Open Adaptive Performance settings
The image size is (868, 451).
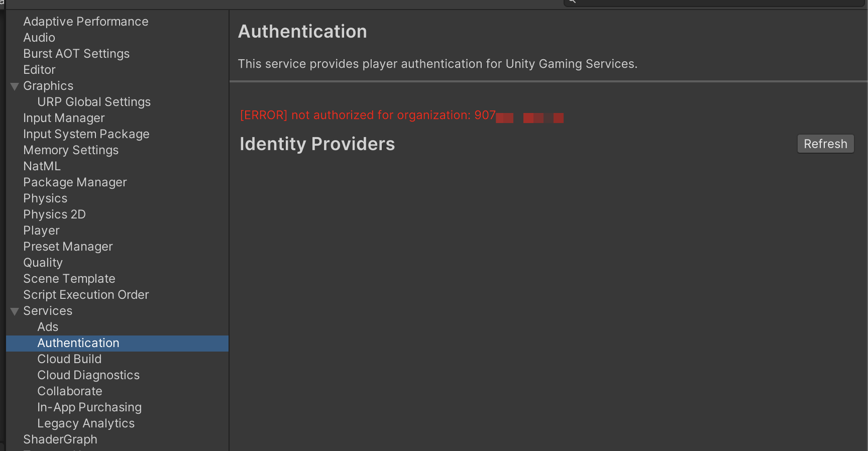pos(86,22)
